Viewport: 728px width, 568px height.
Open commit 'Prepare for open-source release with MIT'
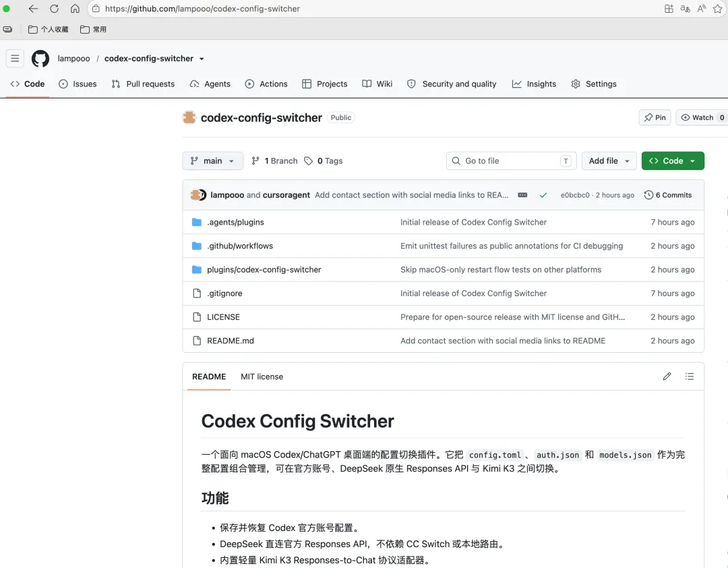512,317
